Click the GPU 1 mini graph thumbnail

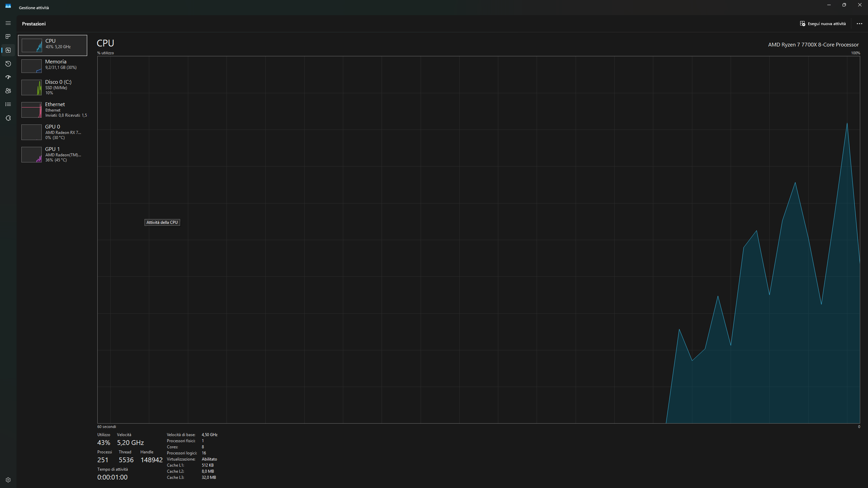(32, 155)
